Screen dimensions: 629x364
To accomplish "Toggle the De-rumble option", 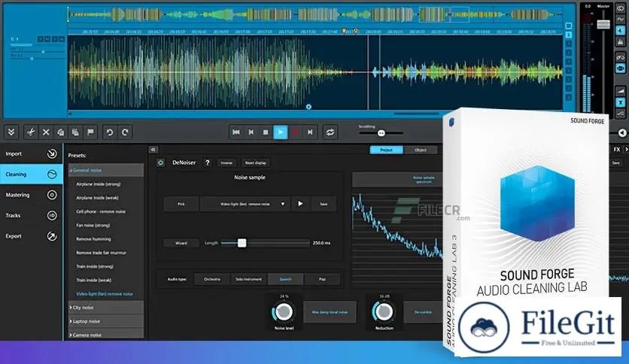I will [423, 312].
